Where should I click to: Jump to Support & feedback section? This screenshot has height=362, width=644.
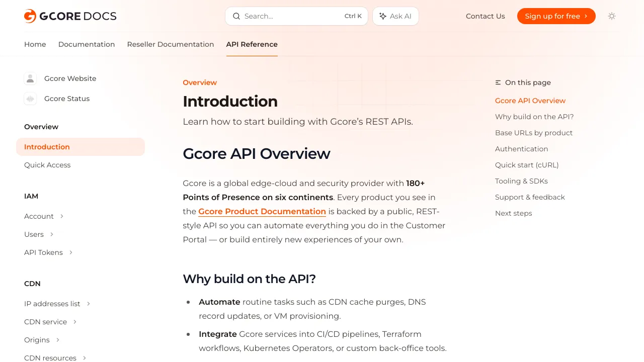click(530, 197)
